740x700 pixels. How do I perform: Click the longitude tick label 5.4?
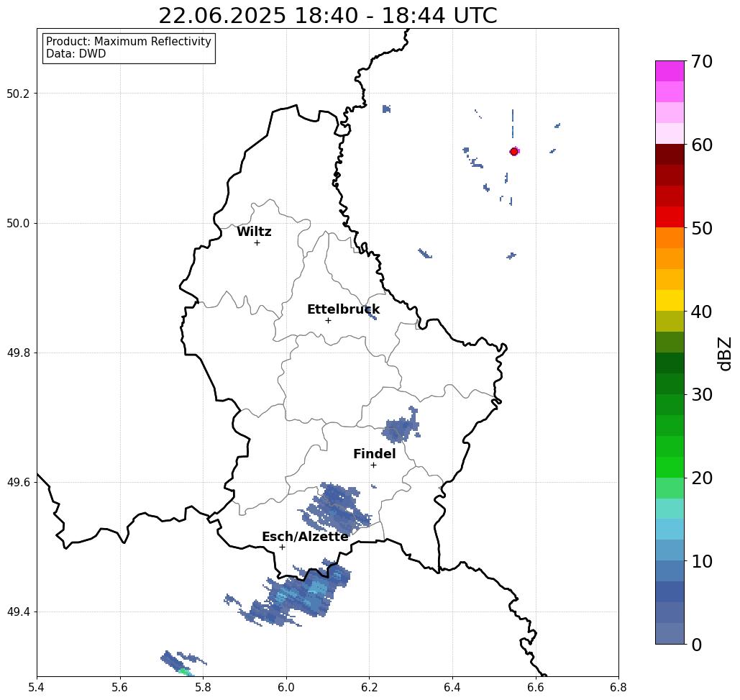click(37, 687)
